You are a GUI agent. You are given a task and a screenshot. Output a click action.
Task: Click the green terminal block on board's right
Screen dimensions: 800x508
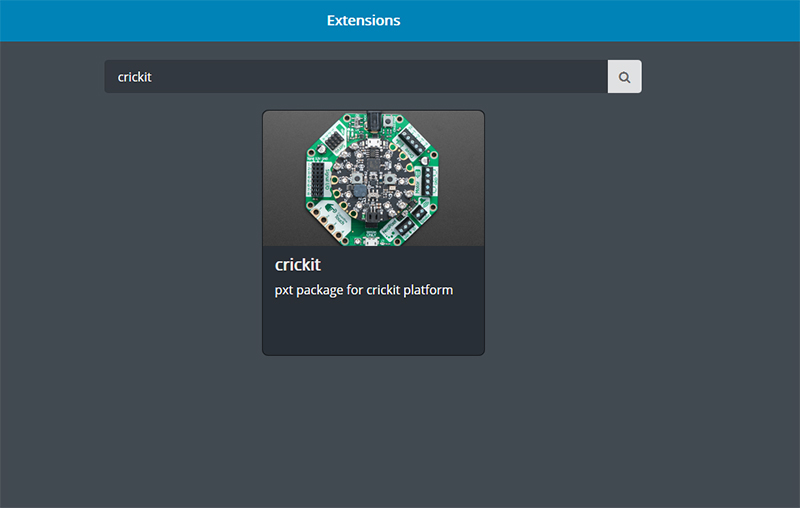427,181
